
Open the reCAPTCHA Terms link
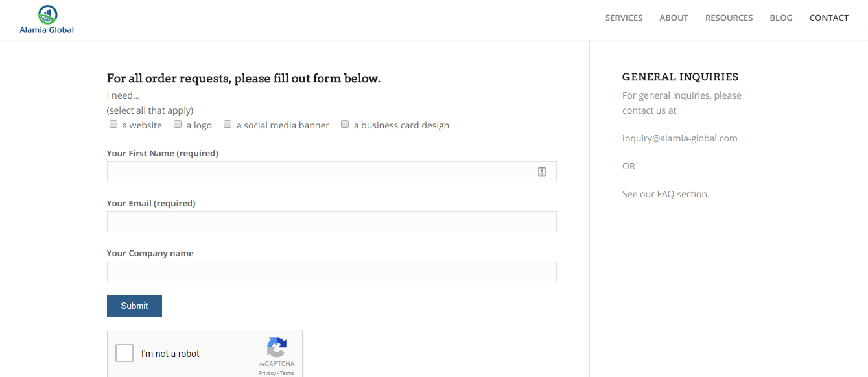(287, 373)
